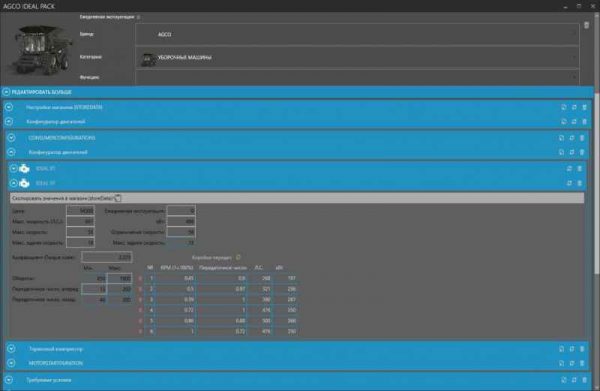The width and height of the screenshot is (600, 391).
Task: Reset the CONSUMERCONFIGURATIONS row
Action: coord(572,138)
